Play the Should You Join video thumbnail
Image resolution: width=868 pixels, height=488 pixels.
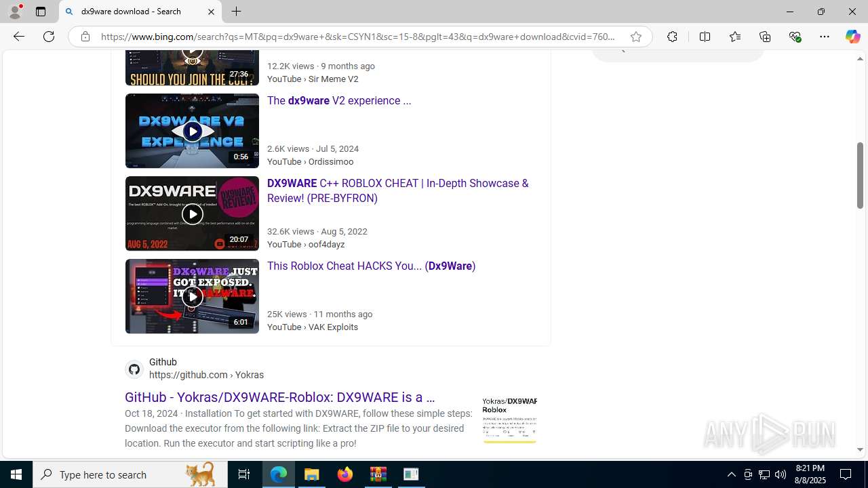click(192, 68)
